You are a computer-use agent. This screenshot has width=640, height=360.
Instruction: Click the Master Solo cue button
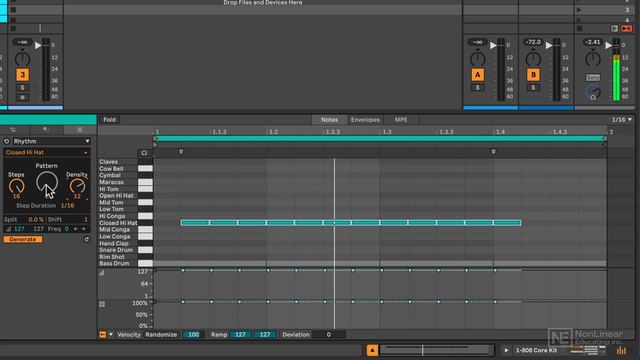tap(593, 78)
